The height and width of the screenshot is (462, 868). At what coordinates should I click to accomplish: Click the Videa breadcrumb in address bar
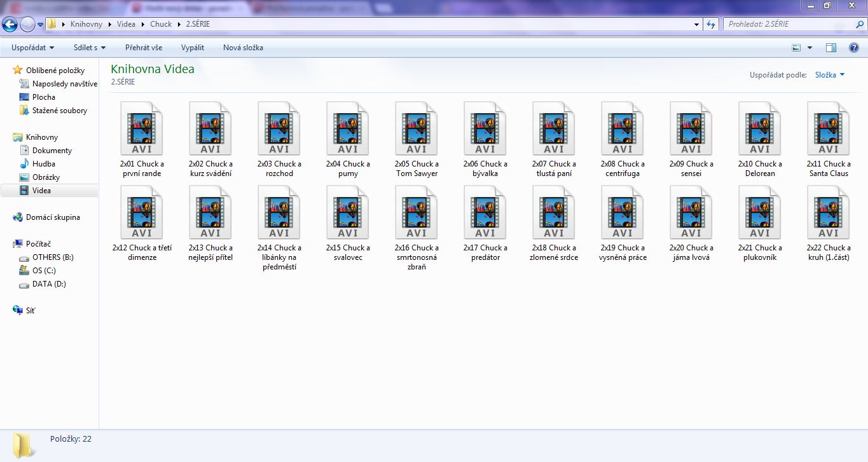tap(126, 24)
